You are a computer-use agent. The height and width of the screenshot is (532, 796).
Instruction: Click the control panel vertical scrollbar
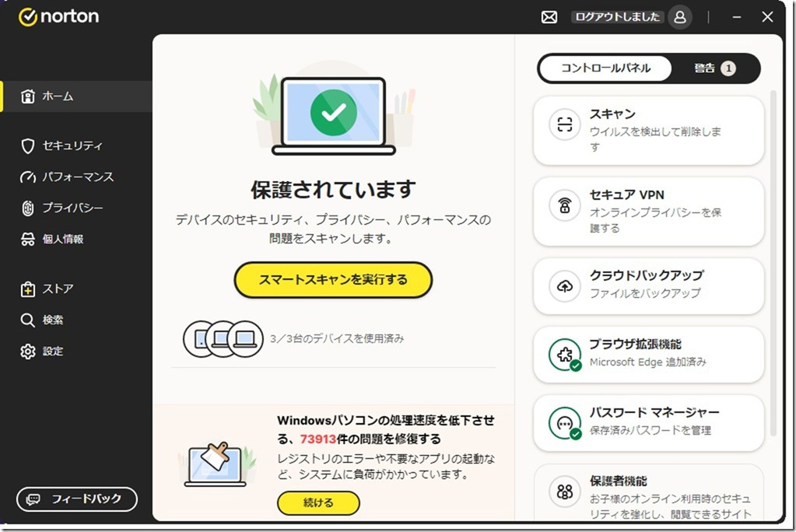[773, 263]
